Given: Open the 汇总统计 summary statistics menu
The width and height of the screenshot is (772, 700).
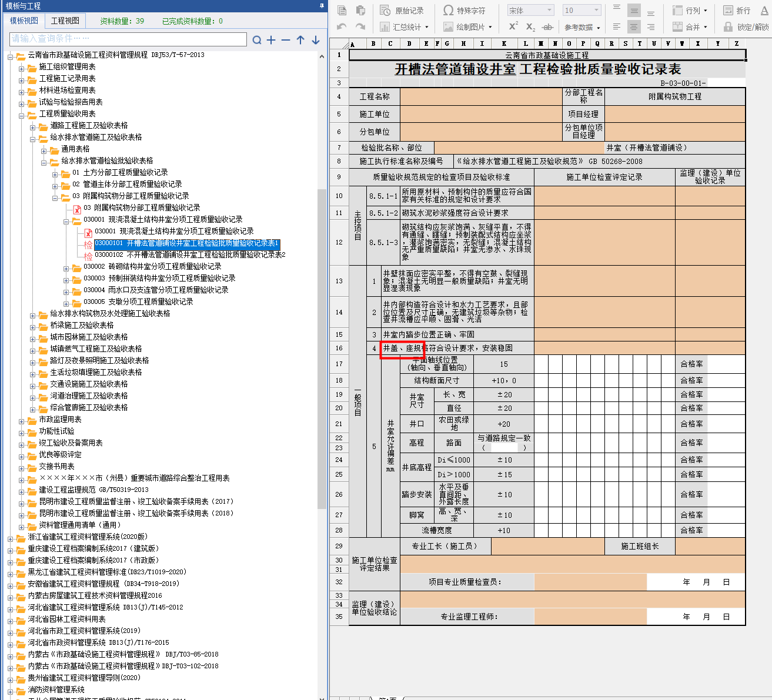Looking at the screenshot, I should tap(405, 27).
